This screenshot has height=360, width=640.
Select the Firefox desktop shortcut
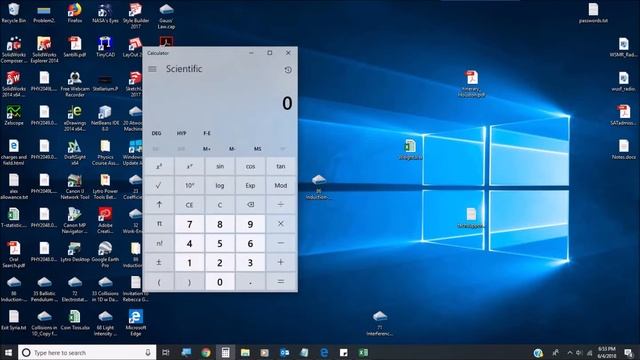[75, 13]
